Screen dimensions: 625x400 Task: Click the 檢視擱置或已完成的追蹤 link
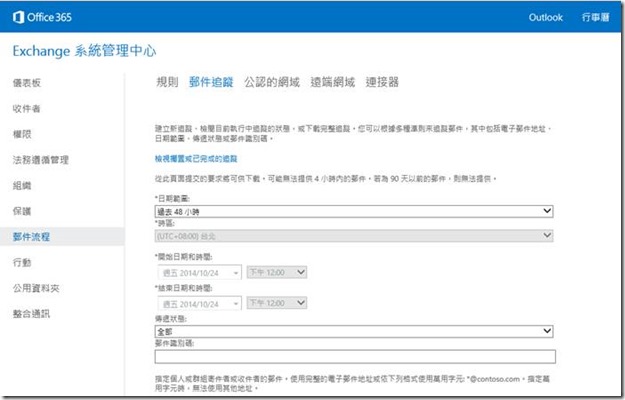(197, 160)
